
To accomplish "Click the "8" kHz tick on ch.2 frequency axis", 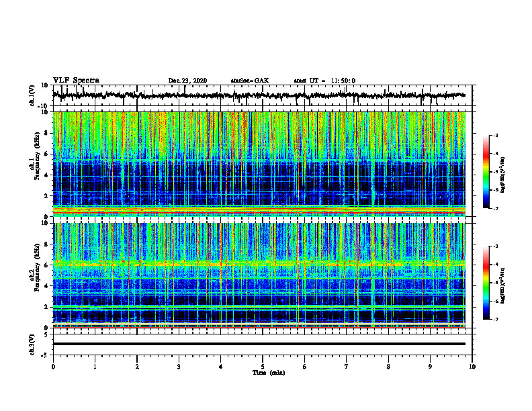I will pos(46,244).
